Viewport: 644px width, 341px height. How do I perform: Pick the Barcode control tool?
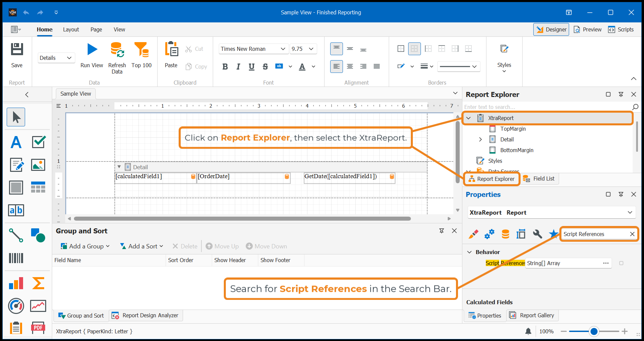click(x=16, y=258)
